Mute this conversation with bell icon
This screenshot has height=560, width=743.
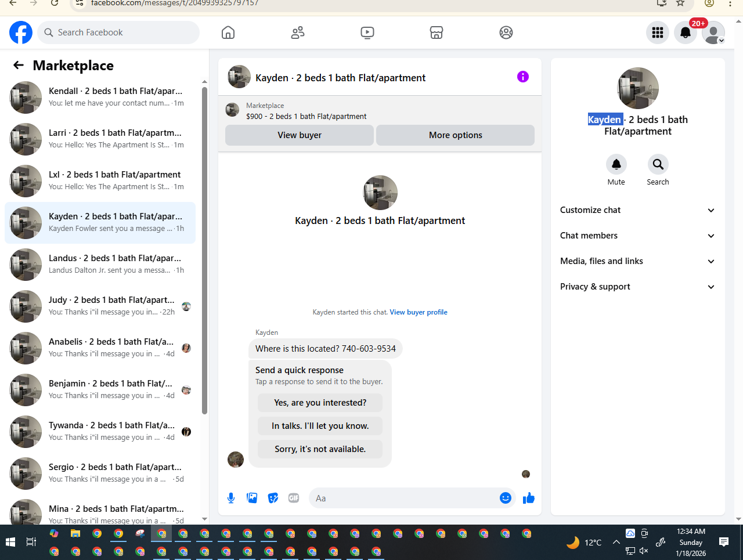click(616, 164)
